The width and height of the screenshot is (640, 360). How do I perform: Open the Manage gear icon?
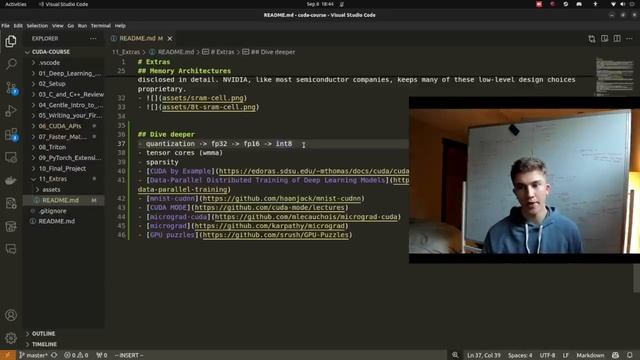[11, 338]
